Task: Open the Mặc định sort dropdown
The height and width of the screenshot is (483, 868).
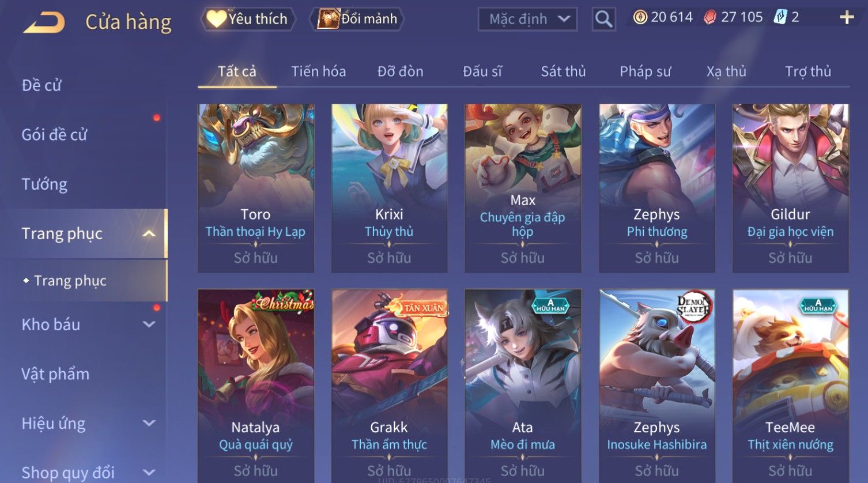Action: (527, 19)
